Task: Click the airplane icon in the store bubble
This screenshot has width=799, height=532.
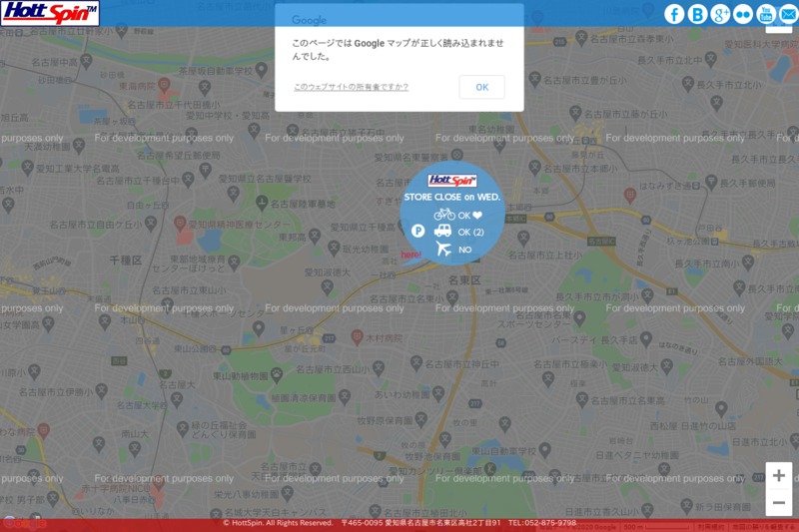Action: (x=443, y=249)
